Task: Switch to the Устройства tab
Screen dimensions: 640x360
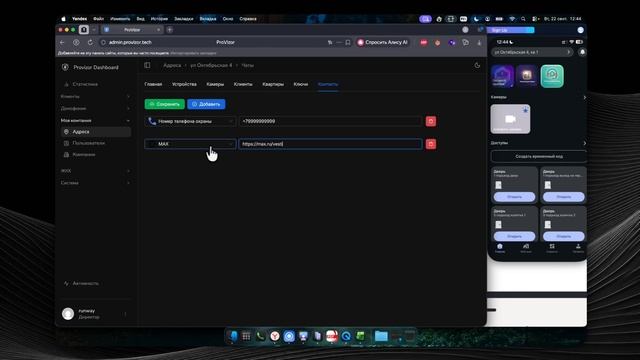Action: tap(184, 84)
